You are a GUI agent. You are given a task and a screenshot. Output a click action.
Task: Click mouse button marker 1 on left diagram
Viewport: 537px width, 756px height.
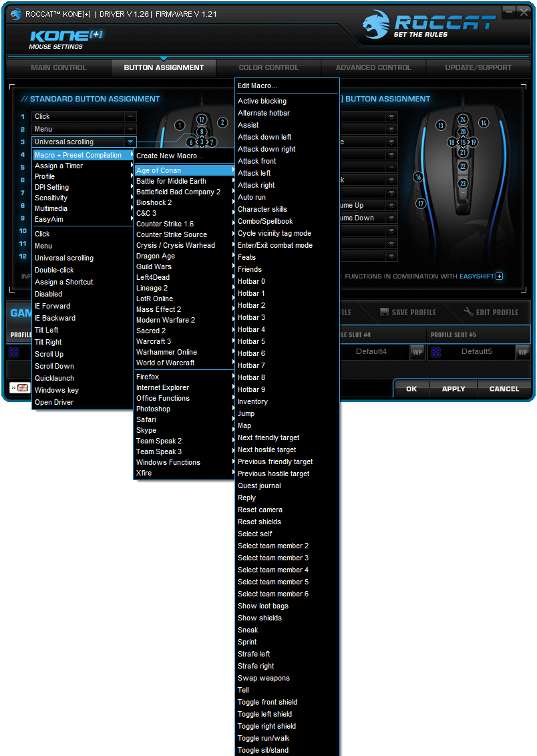pos(179,126)
